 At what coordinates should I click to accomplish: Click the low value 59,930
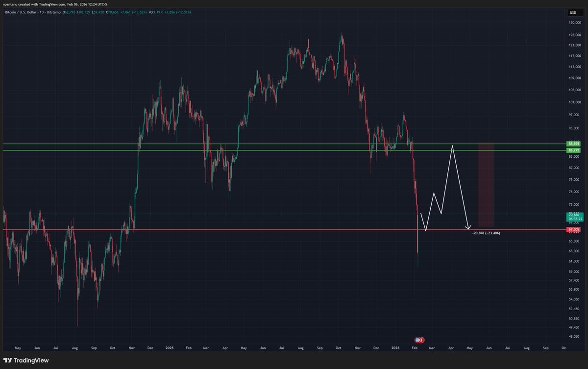pyautogui.click(x=98, y=12)
